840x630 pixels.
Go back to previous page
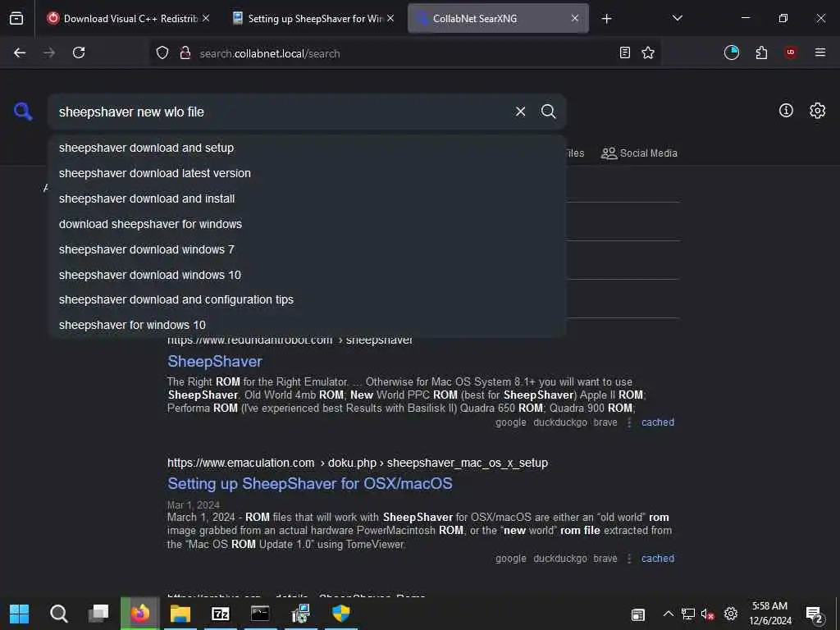pos(20,52)
